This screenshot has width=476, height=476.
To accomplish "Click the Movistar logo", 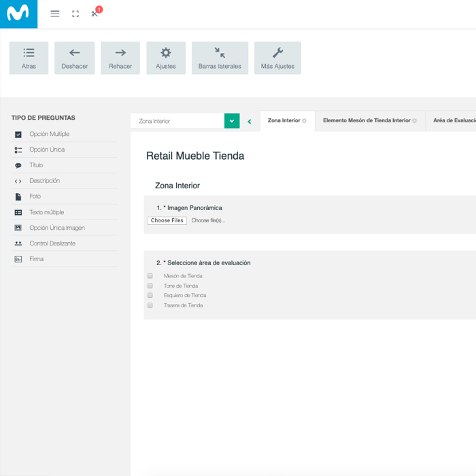I will click(x=18, y=14).
